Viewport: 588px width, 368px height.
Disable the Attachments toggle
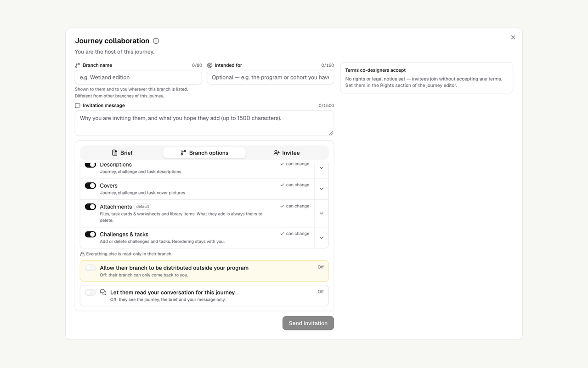tap(90, 207)
